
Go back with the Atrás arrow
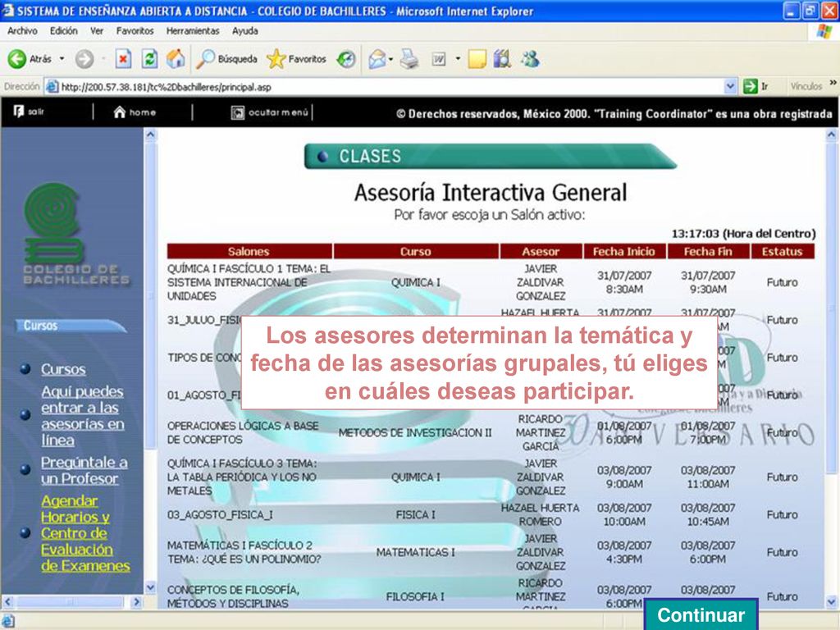pos(30,59)
